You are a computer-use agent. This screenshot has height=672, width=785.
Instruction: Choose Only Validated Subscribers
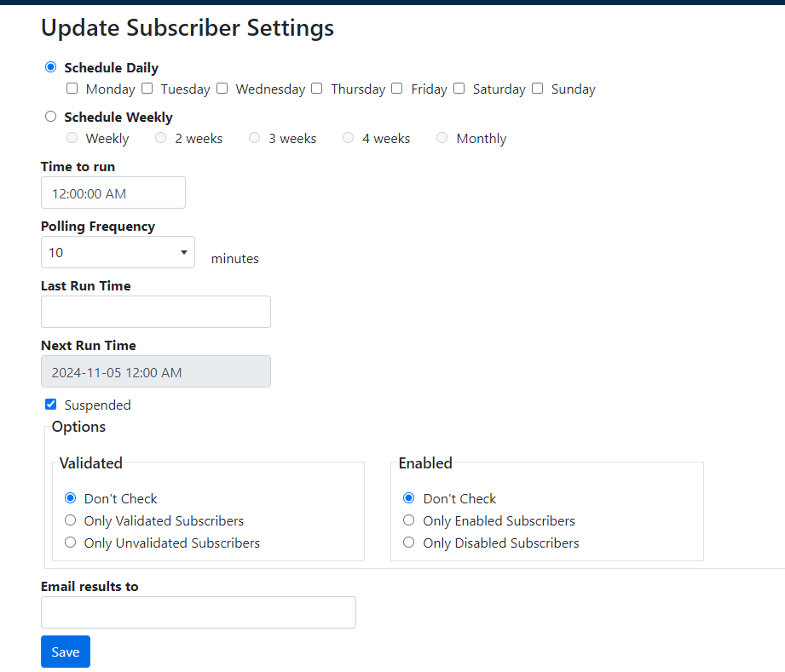coord(70,520)
